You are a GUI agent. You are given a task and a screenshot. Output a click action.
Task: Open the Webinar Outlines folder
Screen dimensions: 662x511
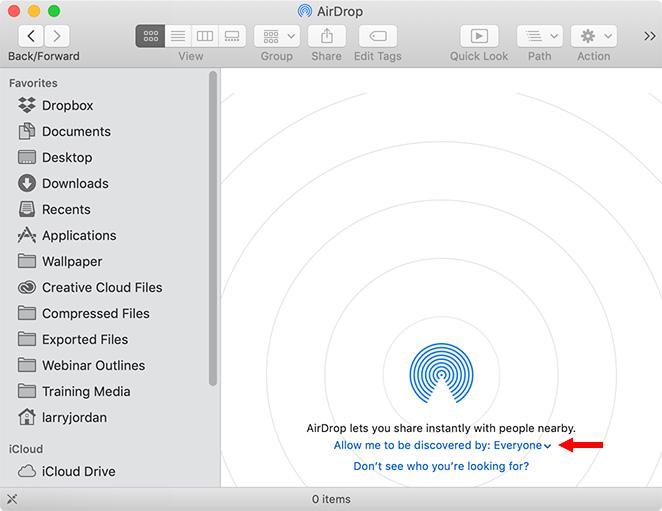point(81,365)
